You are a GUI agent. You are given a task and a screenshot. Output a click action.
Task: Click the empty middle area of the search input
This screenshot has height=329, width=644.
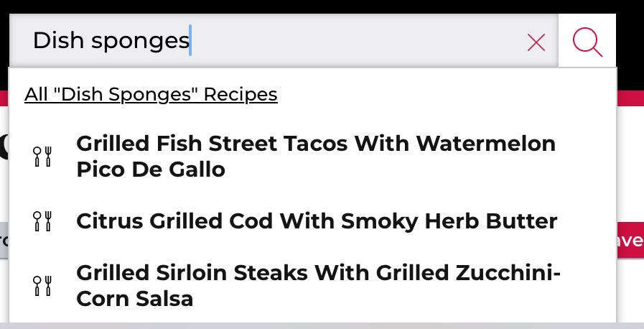358,41
